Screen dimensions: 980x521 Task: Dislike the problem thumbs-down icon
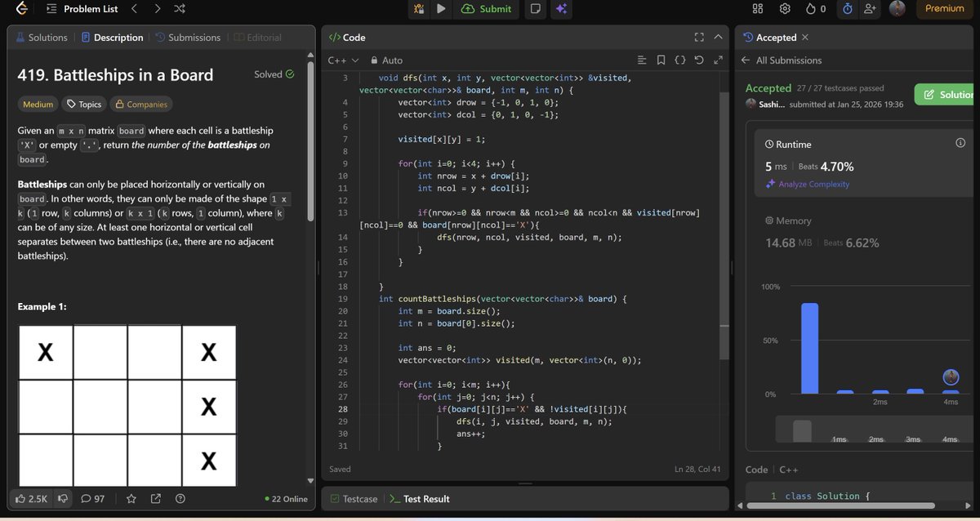pyautogui.click(x=61, y=498)
